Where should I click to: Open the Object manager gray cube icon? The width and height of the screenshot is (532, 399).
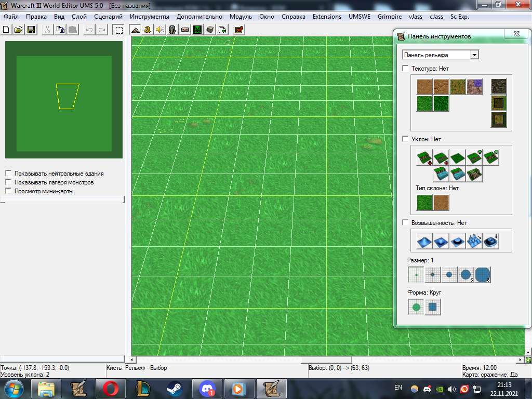click(210, 30)
